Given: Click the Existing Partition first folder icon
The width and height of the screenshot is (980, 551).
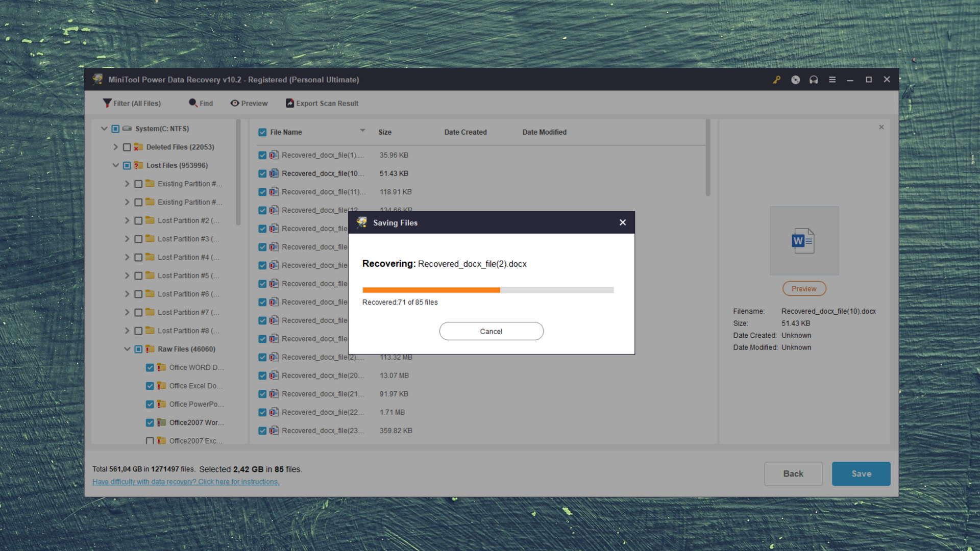Looking at the screenshot, I should 150,184.
